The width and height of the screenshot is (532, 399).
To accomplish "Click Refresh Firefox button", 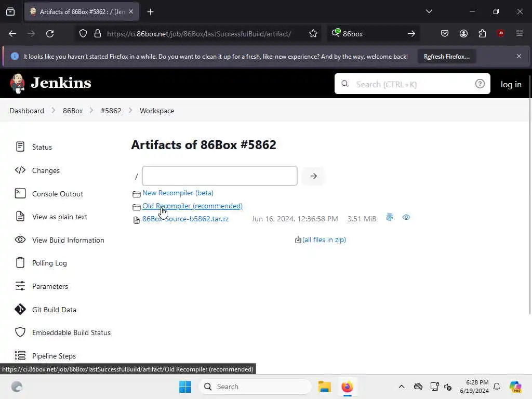I will (x=446, y=56).
